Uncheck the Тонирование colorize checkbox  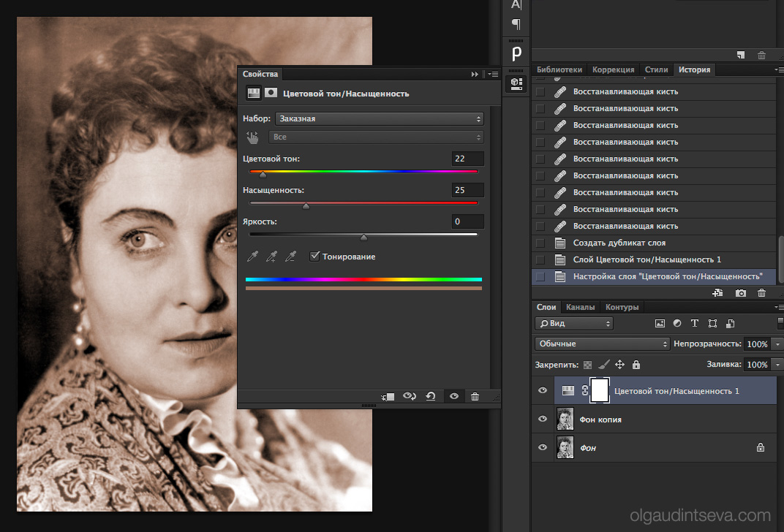click(314, 256)
